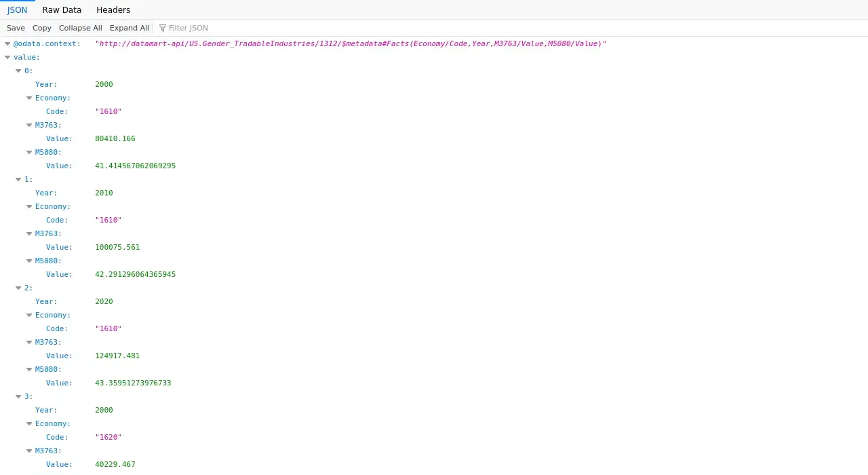Click the Save button

[x=16, y=28]
